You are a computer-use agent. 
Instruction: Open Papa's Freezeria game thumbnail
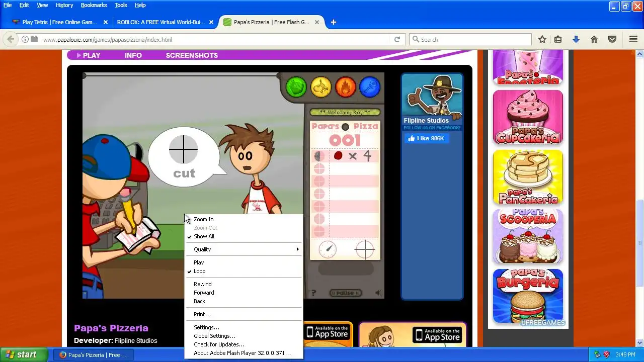tap(528, 67)
